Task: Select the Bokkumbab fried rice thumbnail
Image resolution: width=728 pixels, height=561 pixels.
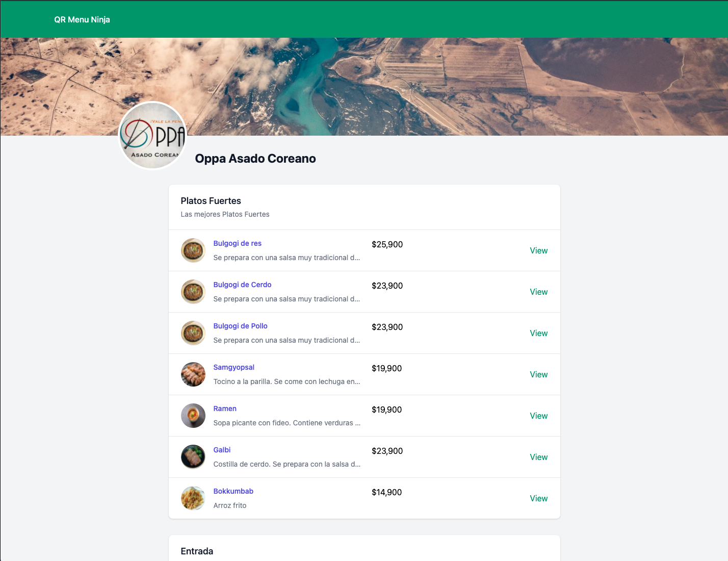Action: pyautogui.click(x=193, y=498)
